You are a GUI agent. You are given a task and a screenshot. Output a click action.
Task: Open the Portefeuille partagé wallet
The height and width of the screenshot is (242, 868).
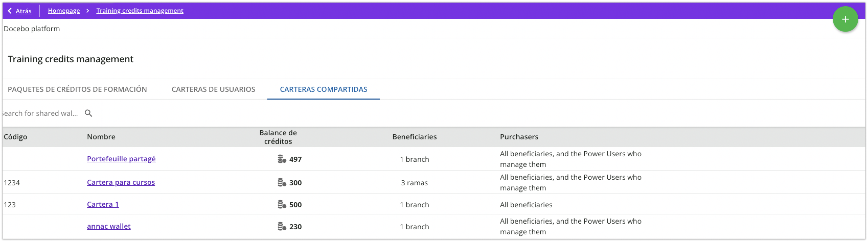(x=121, y=159)
